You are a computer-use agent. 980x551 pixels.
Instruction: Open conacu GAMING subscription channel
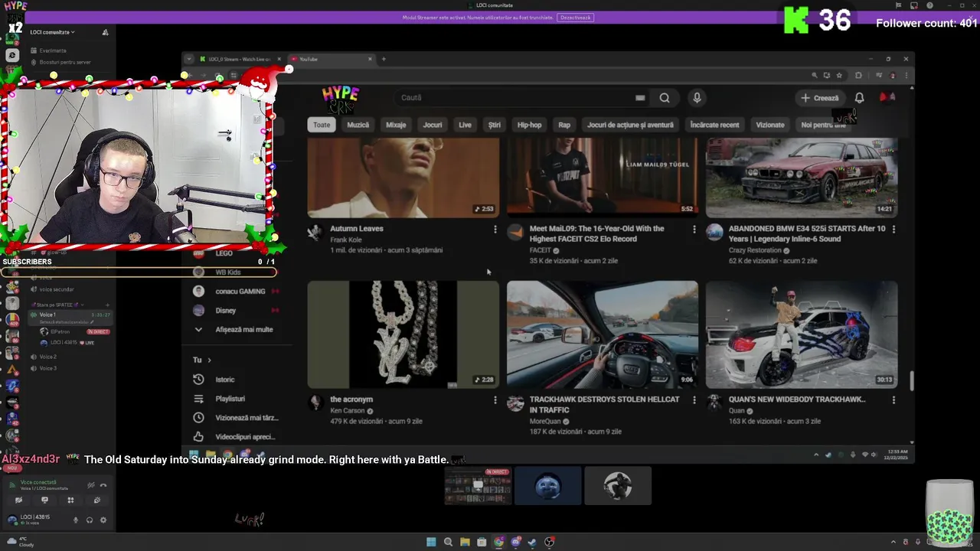(x=237, y=292)
